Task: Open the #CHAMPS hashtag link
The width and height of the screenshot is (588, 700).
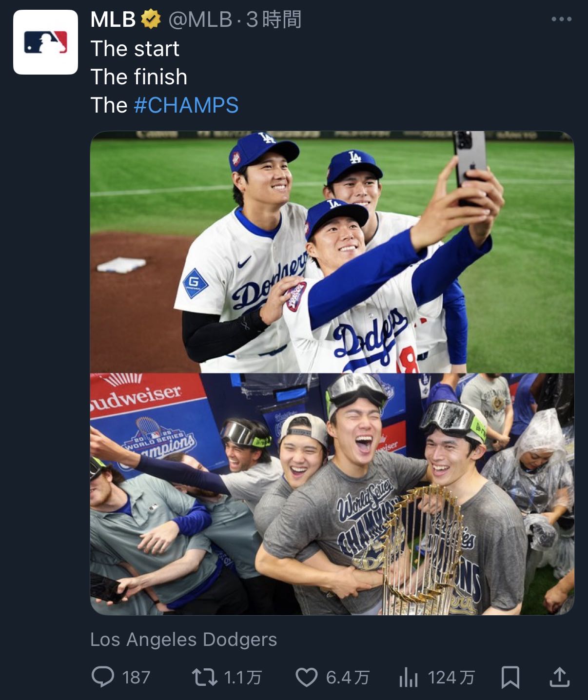Action: click(x=186, y=105)
